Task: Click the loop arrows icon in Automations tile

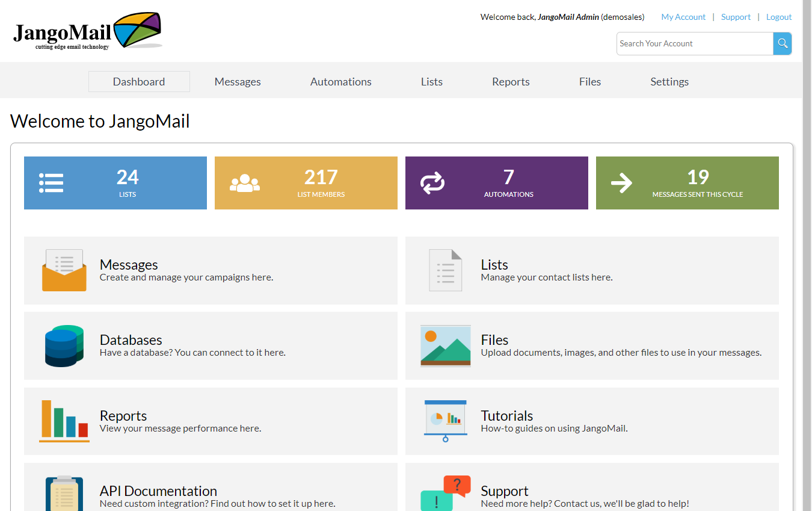Action: (432, 183)
